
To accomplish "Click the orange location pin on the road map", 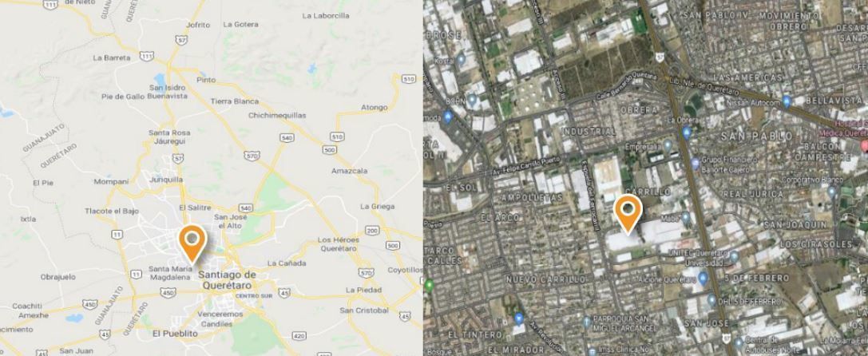I will 192,243.
